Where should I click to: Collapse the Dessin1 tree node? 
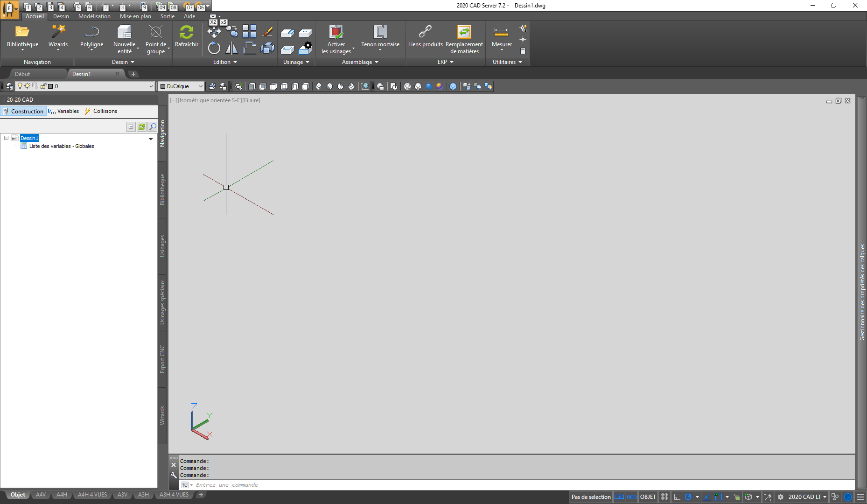pos(7,138)
